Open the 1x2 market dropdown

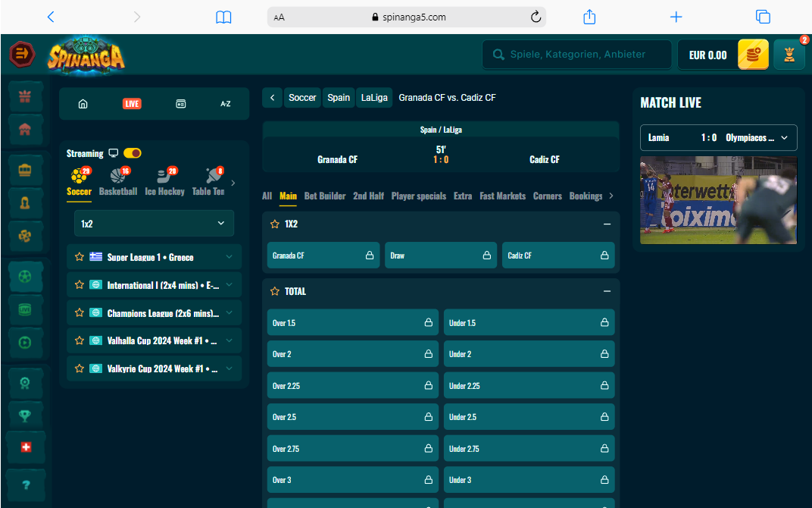coord(154,223)
